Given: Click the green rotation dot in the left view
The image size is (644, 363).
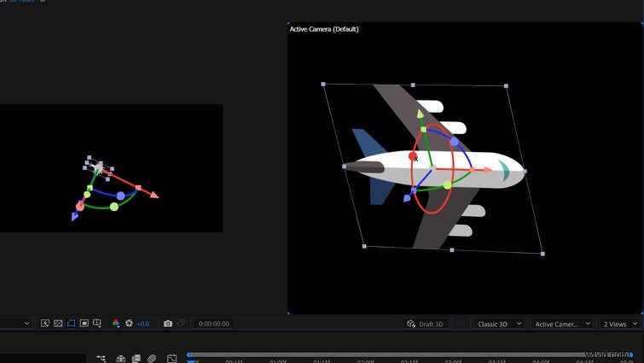Looking at the screenshot, I should [x=114, y=207].
